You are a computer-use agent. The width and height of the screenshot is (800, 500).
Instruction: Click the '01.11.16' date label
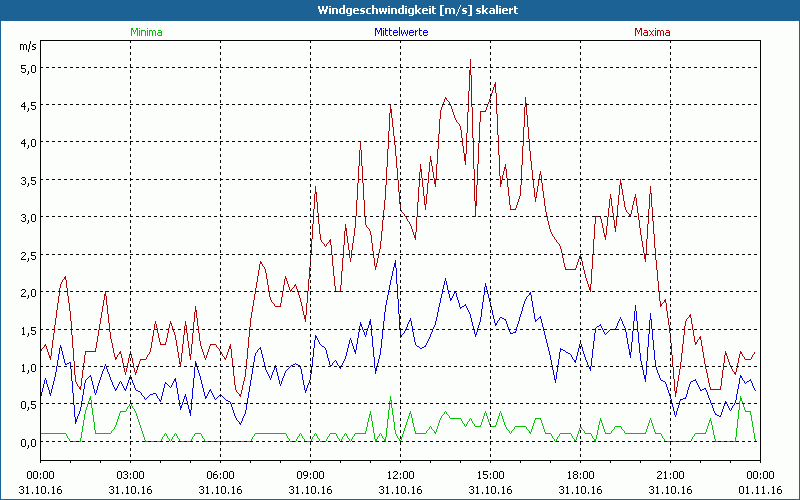click(760, 490)
